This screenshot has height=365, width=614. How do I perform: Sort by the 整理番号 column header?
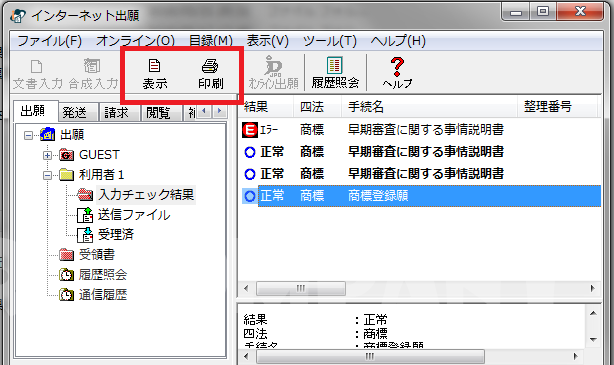[557, 107]
